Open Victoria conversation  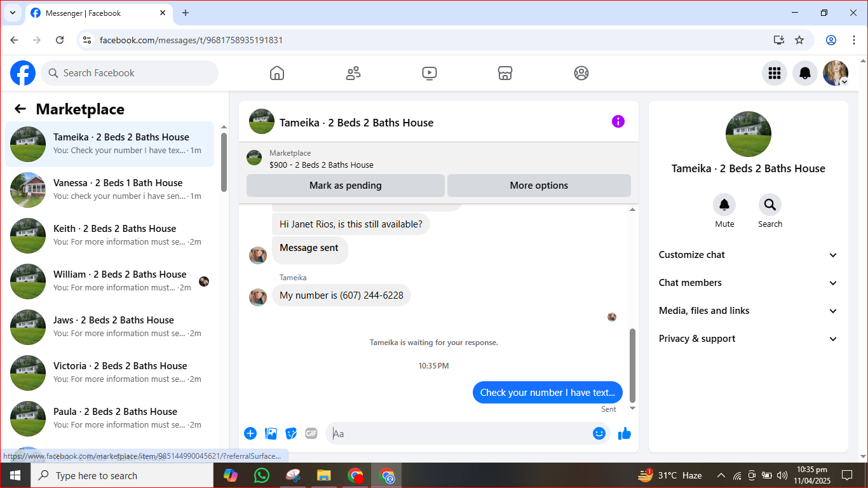(x=110, y=373)
